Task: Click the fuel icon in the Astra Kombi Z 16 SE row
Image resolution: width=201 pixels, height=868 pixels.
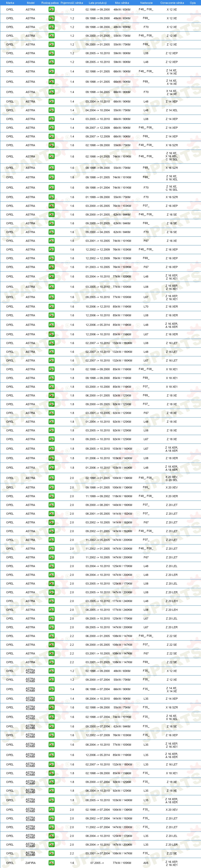Action: pyautogui.click(x=52, y=726)
